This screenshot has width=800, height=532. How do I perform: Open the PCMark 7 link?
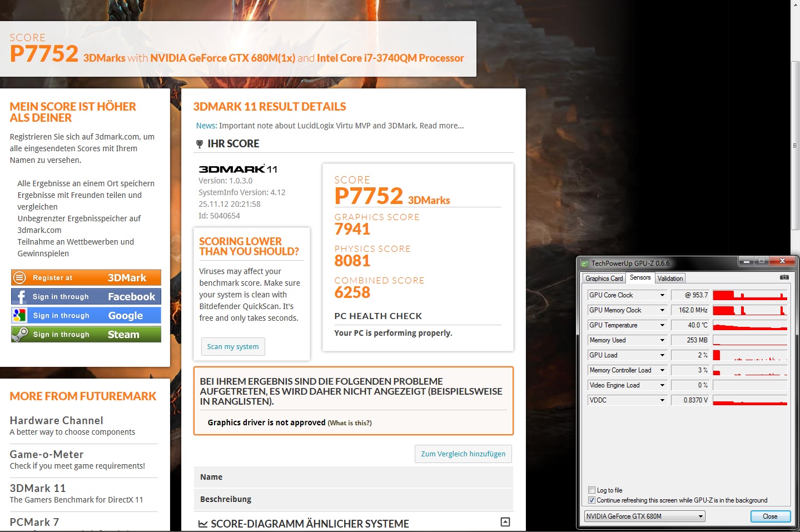34,522
